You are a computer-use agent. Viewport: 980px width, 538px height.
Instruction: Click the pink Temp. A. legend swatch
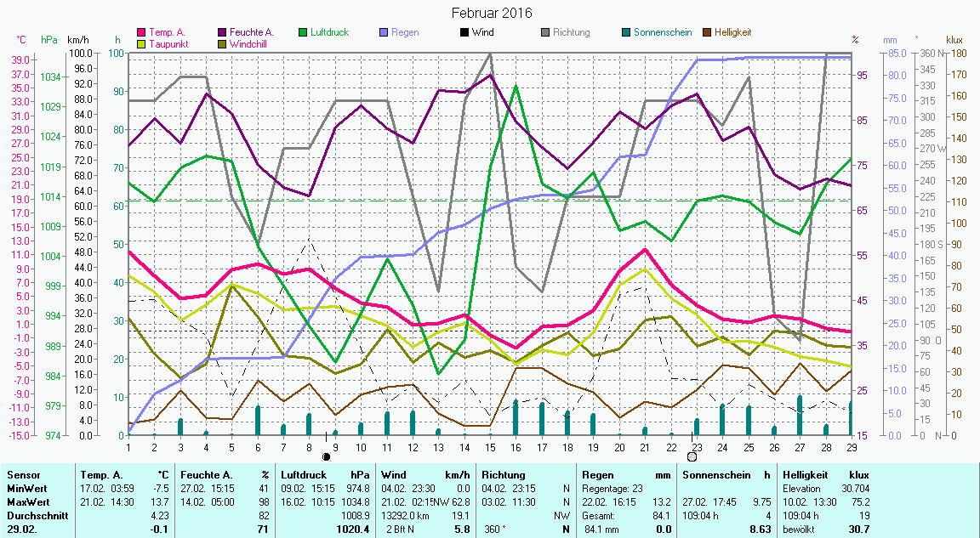click(142, 33)
